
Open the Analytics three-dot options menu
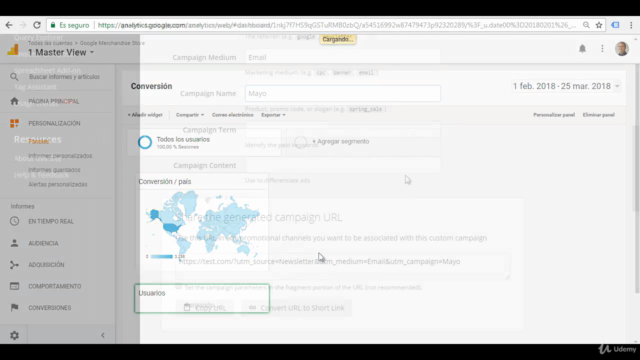[602, 49]
